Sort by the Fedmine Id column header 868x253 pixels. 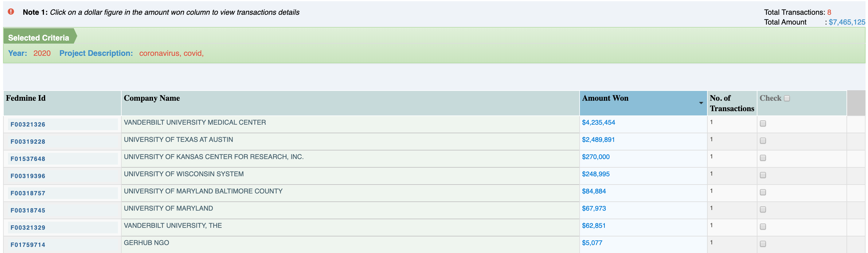25,98
